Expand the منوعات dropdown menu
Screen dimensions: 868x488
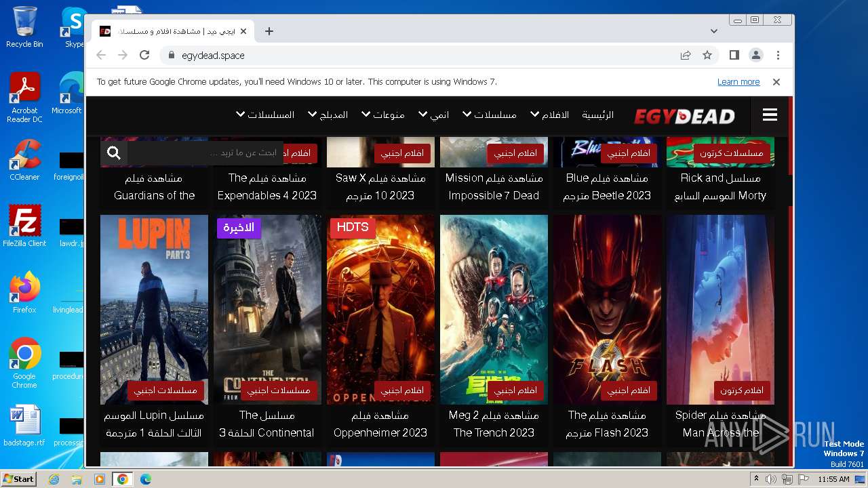(x=382, y=115)
